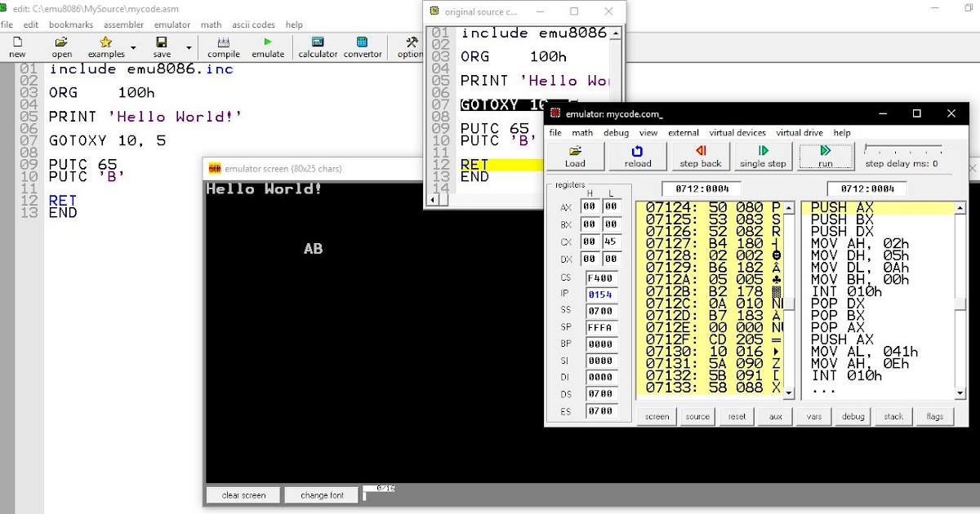Create a new file with the new icon
The height and width of the screenshot is (514, 980).
16,47
